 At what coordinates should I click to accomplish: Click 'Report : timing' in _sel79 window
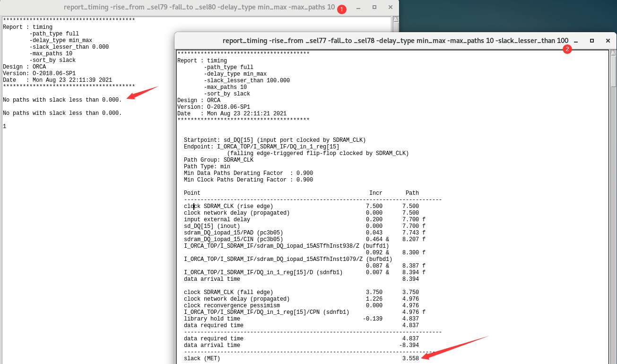pyautogui.click(x=27, y=27)
